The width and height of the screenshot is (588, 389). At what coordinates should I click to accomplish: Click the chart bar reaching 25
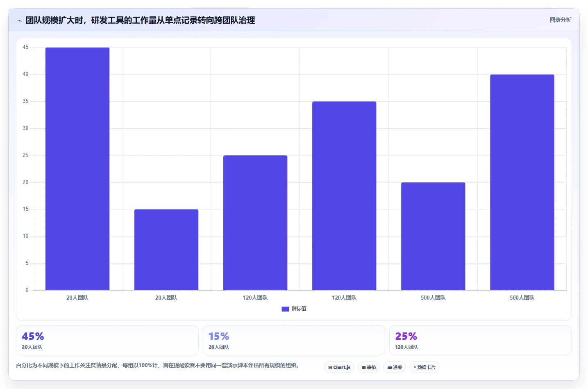pos(255,223)
